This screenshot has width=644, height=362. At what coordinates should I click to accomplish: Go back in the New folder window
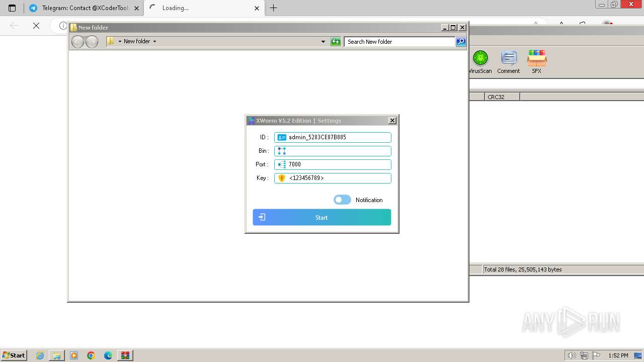(x=77, y=42)
